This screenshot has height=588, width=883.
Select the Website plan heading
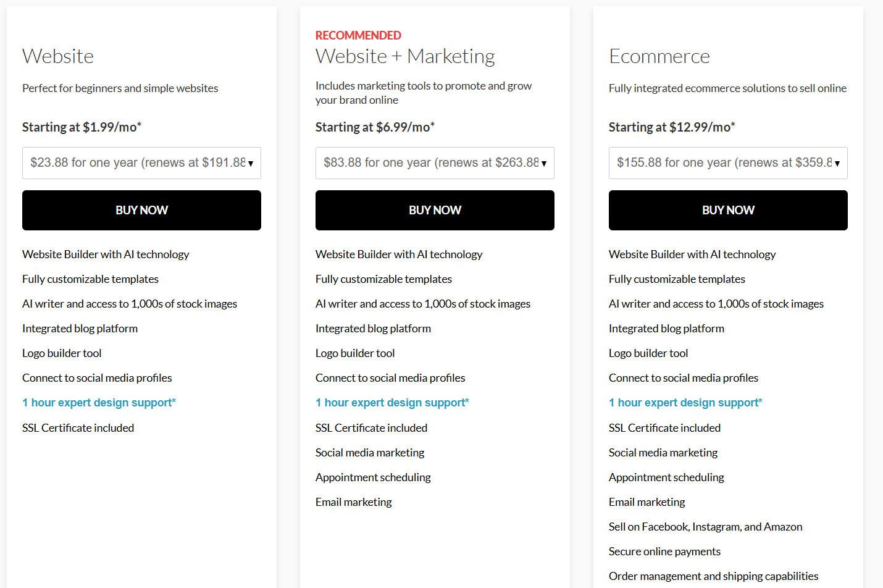click(58, 56)
